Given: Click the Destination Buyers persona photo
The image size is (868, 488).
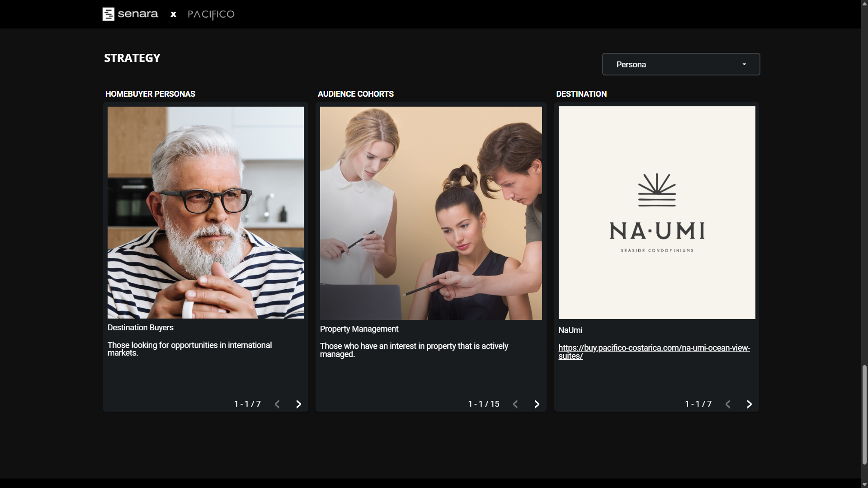Looking at the screenshot, I should point(205,212).
